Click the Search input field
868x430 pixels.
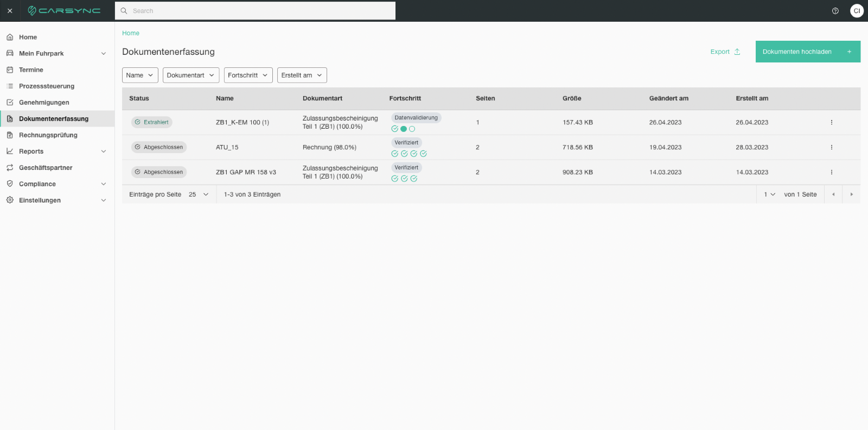click(x=255, y=11)
